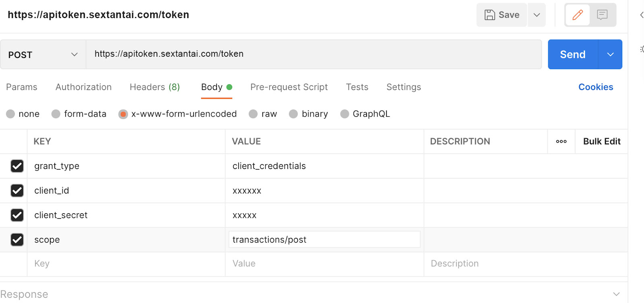
Task: Uncheck the grant_type row checkbox
Action: 17,166
